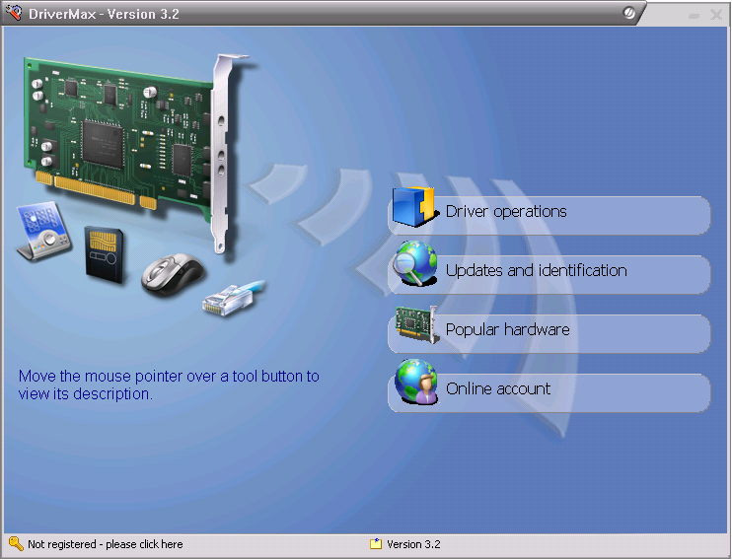Click the Popular hardware circuit card icon
732x560 pixels.
417,324
